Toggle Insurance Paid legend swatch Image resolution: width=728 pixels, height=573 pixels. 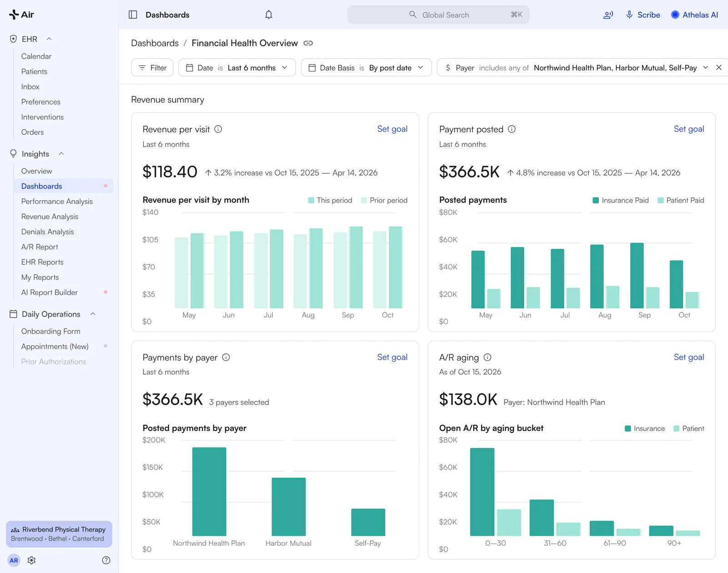tap(596, 200)
